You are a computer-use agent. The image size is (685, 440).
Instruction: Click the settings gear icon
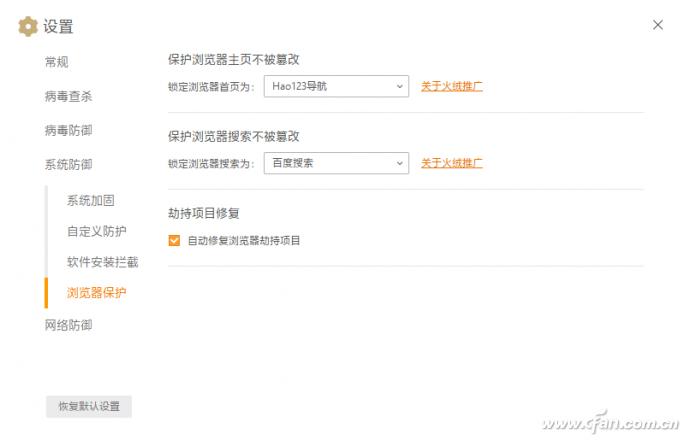[28, 27]
